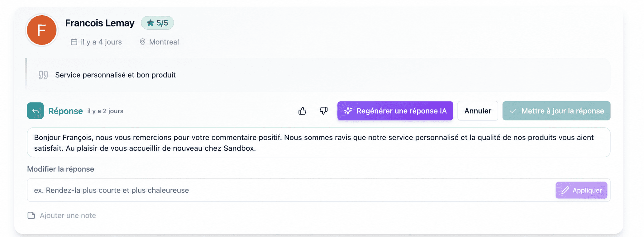
Task: Click the review text "Service personnalisé et bon produit"
Action: coord(115,75)
